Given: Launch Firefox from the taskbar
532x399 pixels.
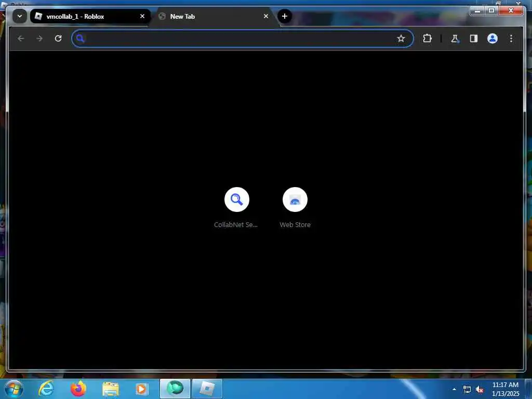Looking at the screenshot, I should pos(78,389).
